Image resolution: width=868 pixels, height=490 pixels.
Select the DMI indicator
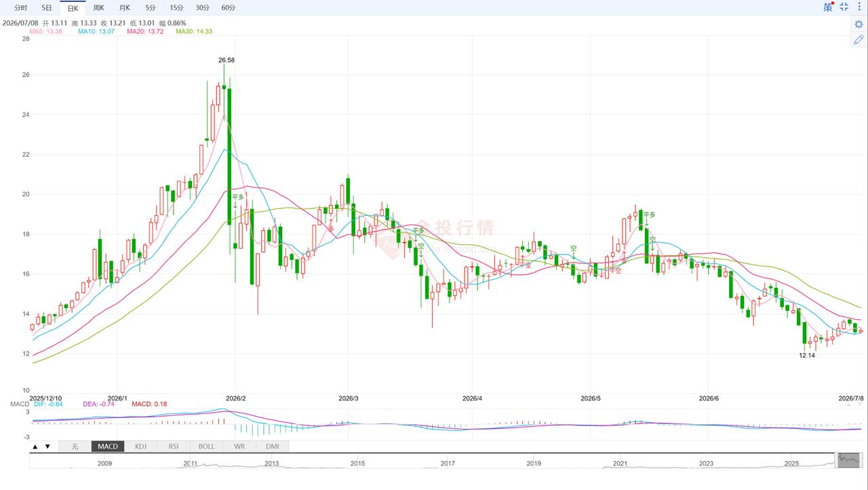tap(273, 447)
